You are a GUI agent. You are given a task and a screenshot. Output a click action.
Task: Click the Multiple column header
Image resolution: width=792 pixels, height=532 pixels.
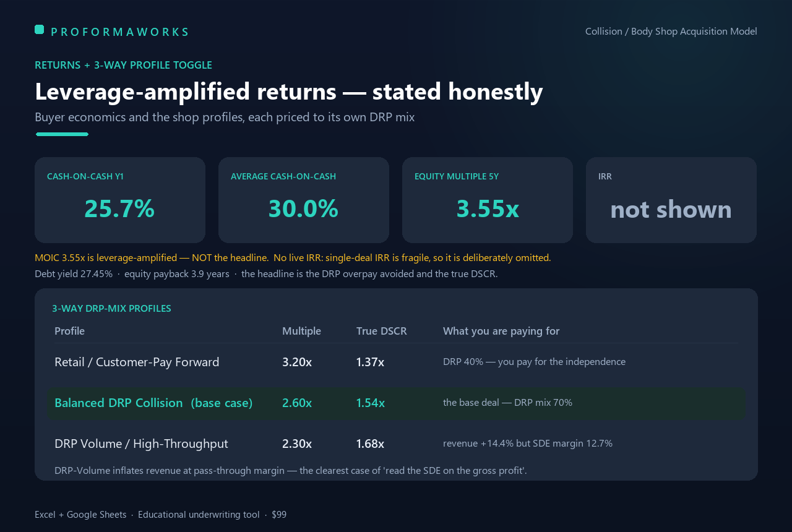click(x=301, y=331)
